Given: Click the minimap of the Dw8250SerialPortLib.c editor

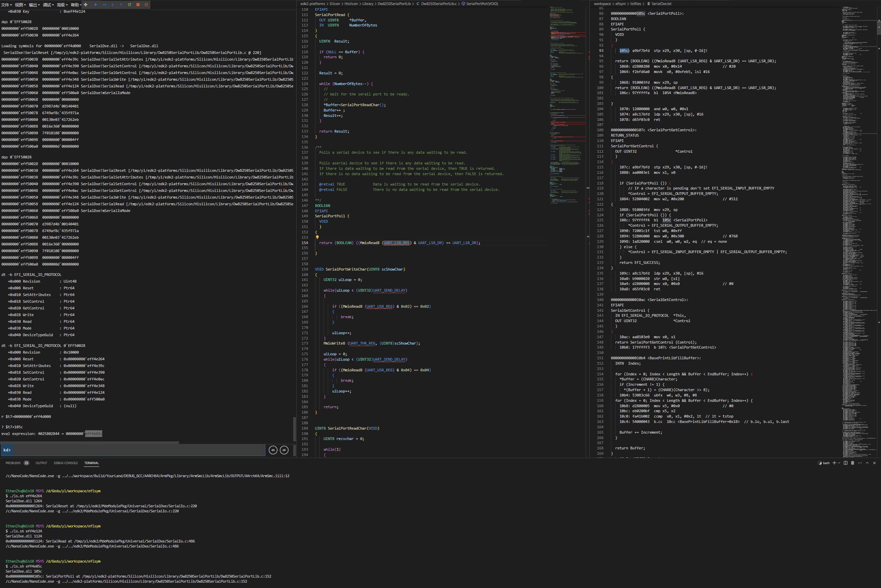Looking at the screenshot, I should click(x=568, y=105).
